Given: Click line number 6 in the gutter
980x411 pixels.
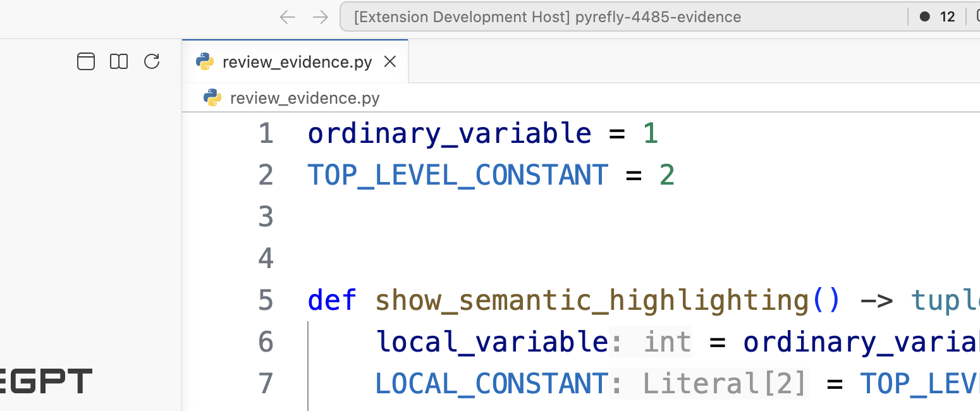Looking at the screenshot, I should pyautogui.click(x=266, y=342).
